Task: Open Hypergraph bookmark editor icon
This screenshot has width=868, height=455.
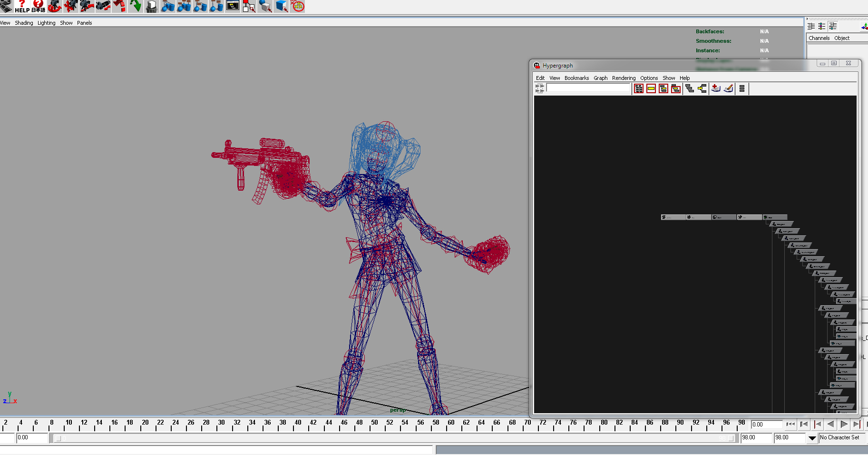Action: 728,88
